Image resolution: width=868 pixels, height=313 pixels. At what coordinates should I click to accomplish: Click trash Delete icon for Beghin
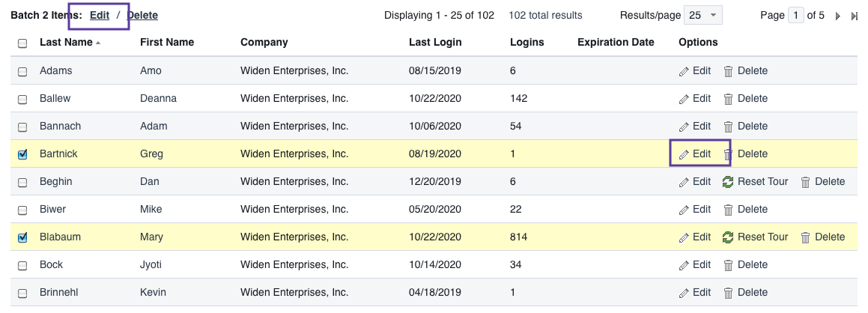coord(806,182)
